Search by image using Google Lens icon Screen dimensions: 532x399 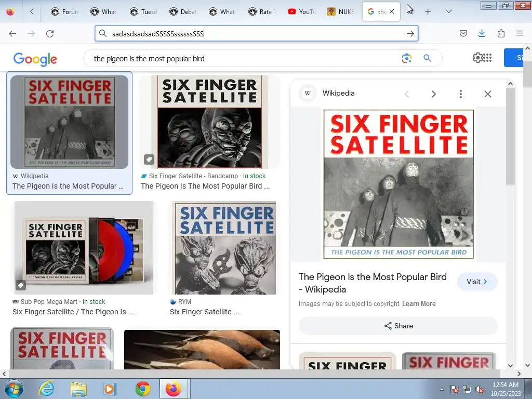[406, 58]
